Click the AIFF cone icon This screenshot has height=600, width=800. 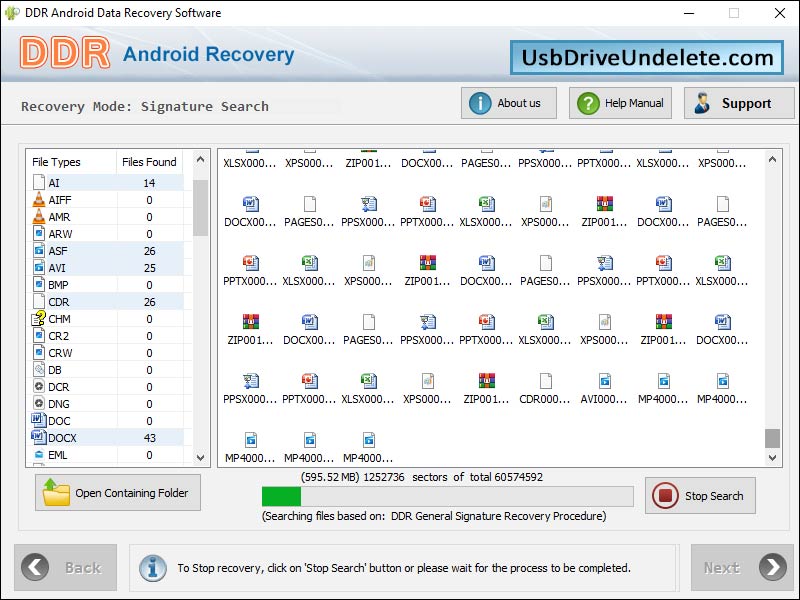tap(39, 199)
